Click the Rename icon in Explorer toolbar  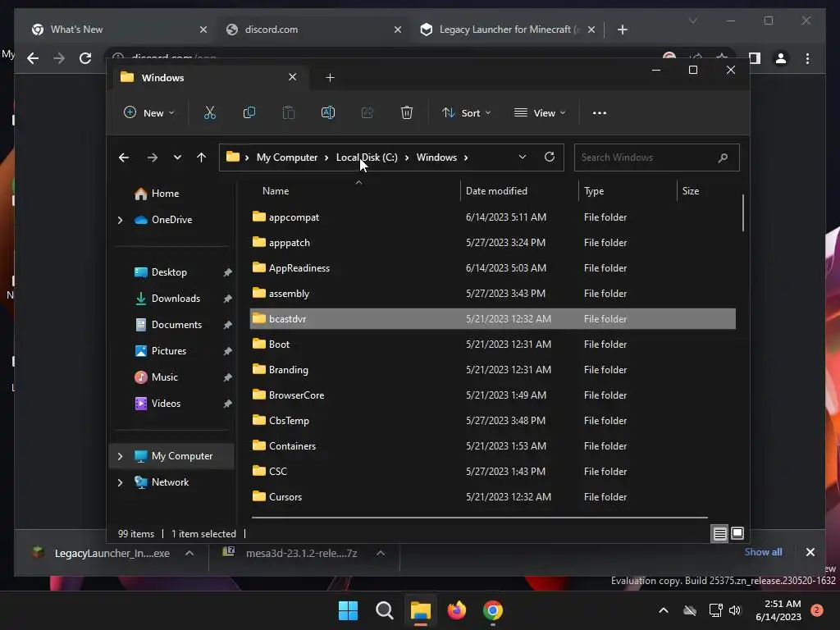coord(328,112)
